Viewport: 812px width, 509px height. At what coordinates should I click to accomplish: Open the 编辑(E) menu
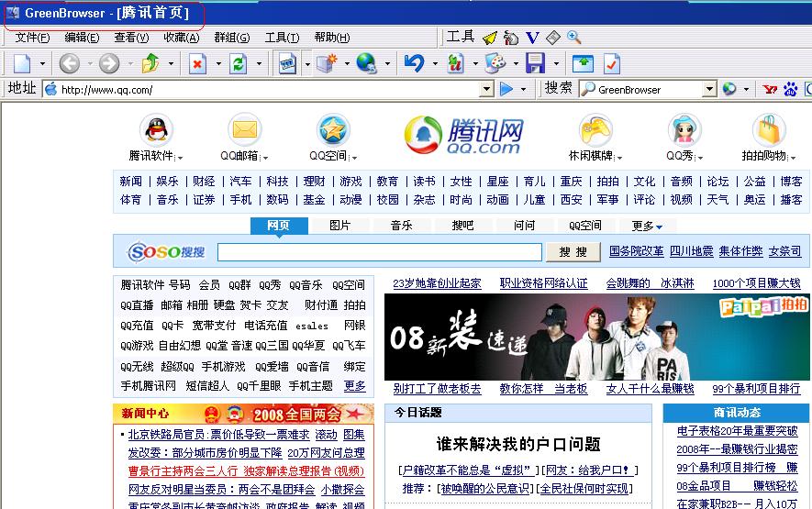point(82,38)
